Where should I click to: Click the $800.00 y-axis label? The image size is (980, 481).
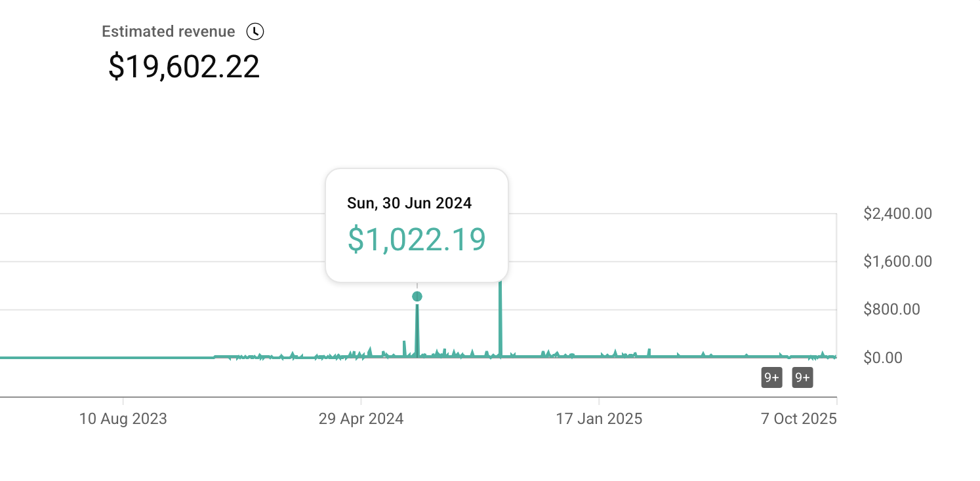[x=891, y=309]
